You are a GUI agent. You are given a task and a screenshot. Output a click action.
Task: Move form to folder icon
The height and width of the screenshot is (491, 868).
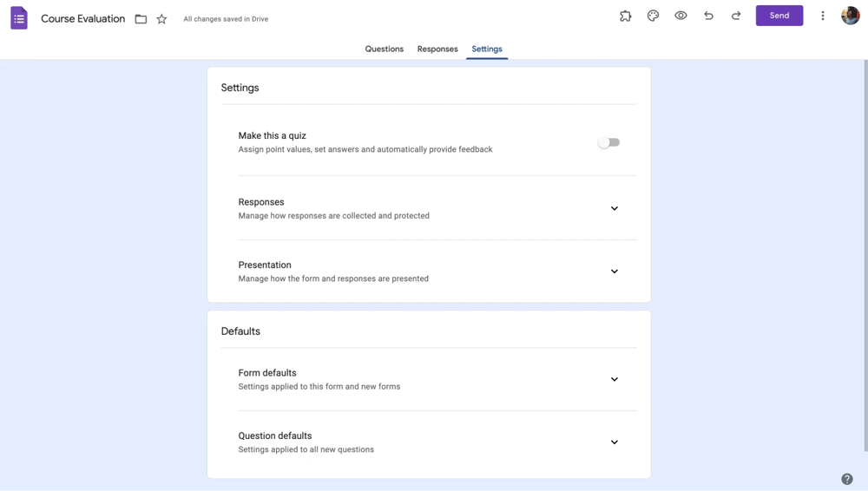tap(141, 19)
